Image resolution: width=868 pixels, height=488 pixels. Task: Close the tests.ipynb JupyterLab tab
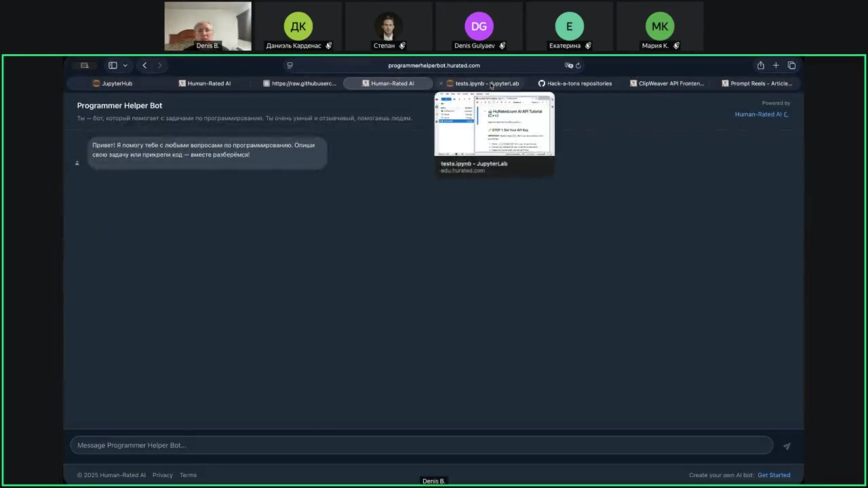441,83
